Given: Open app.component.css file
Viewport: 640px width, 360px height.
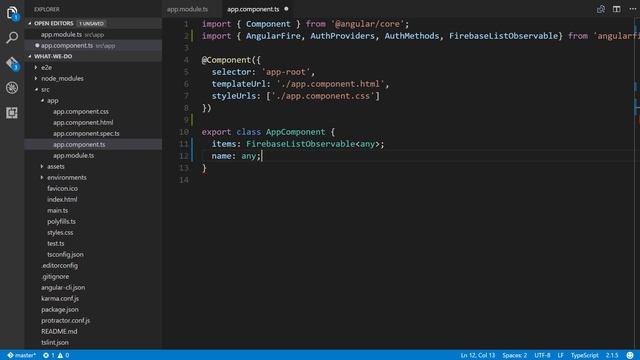Looking at the screenshot, I should [81, 111].
